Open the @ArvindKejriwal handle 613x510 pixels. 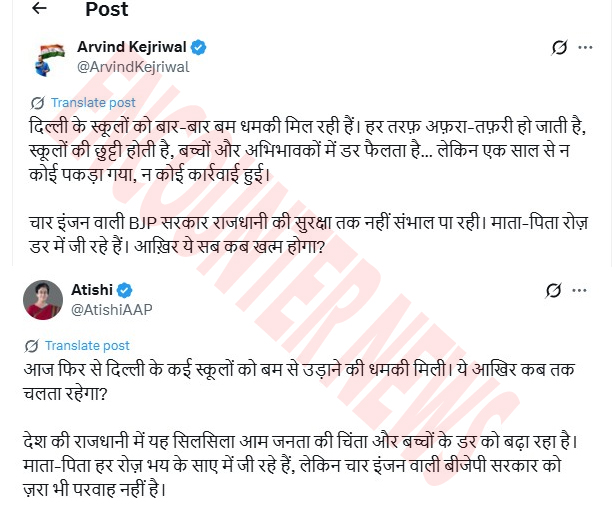[133, 67]
